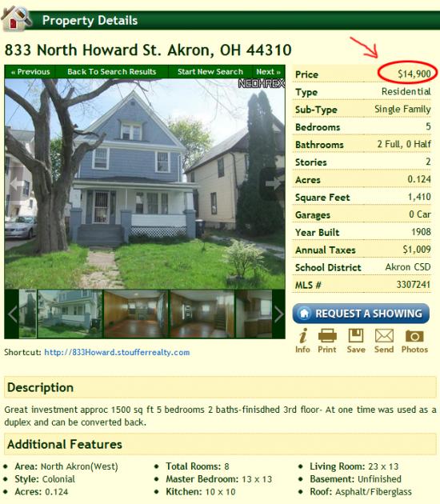Choose Start New Search

[210, 72]
